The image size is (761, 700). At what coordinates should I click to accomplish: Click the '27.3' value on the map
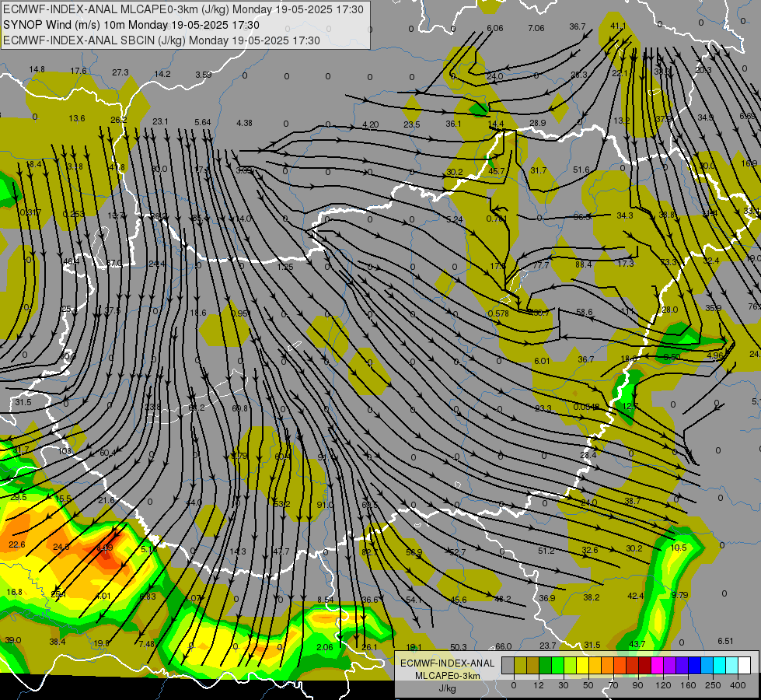[120, 72]
